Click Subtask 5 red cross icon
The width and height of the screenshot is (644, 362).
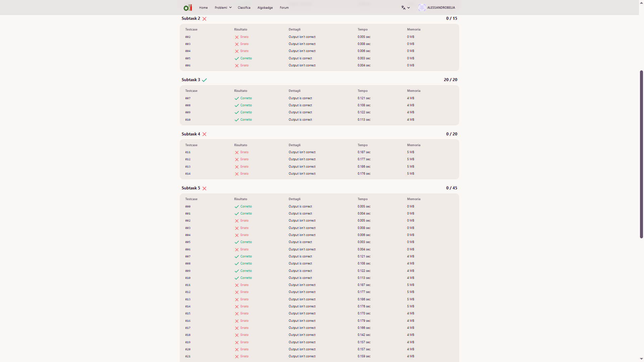click(204, 188)
